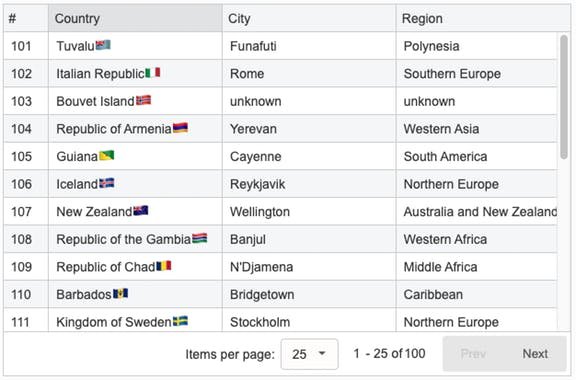Screen dimensions: 576x380
Task: Click the Tuvalu flag icon
Action: point(103,45)
